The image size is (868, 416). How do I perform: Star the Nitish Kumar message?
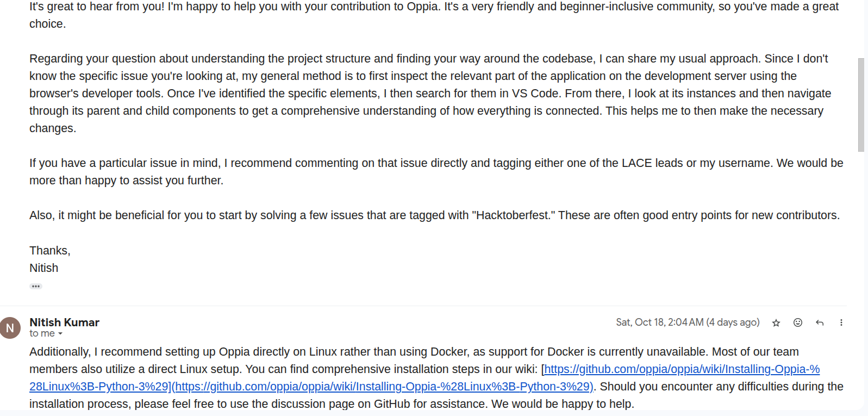point(776,323)
